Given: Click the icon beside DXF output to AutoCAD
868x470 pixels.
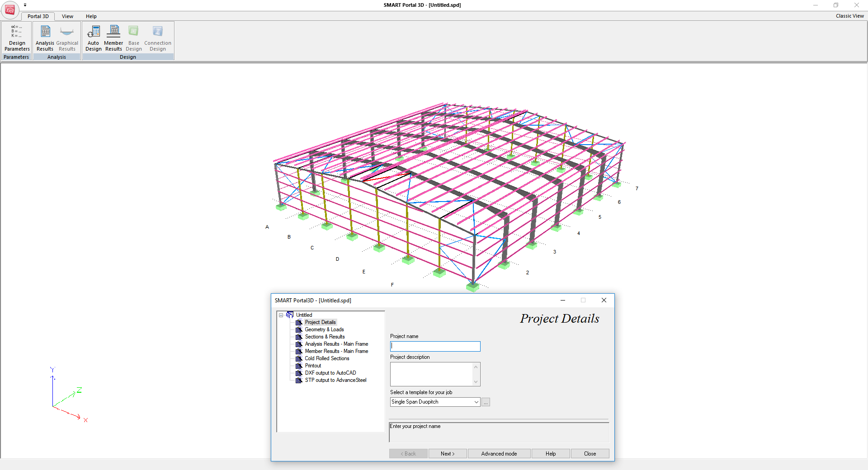Looking at the screenshot, I should pos(299,373).
